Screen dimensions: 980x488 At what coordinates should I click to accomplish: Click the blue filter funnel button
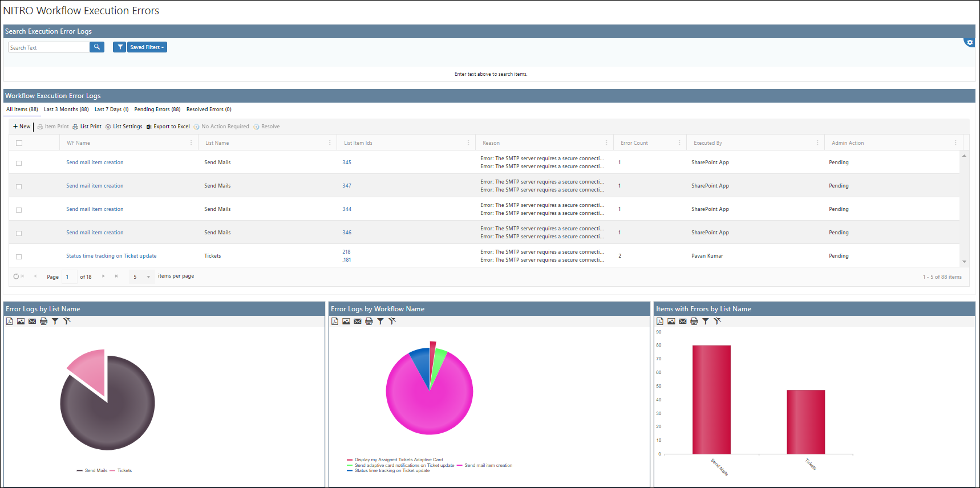[120, 47]
